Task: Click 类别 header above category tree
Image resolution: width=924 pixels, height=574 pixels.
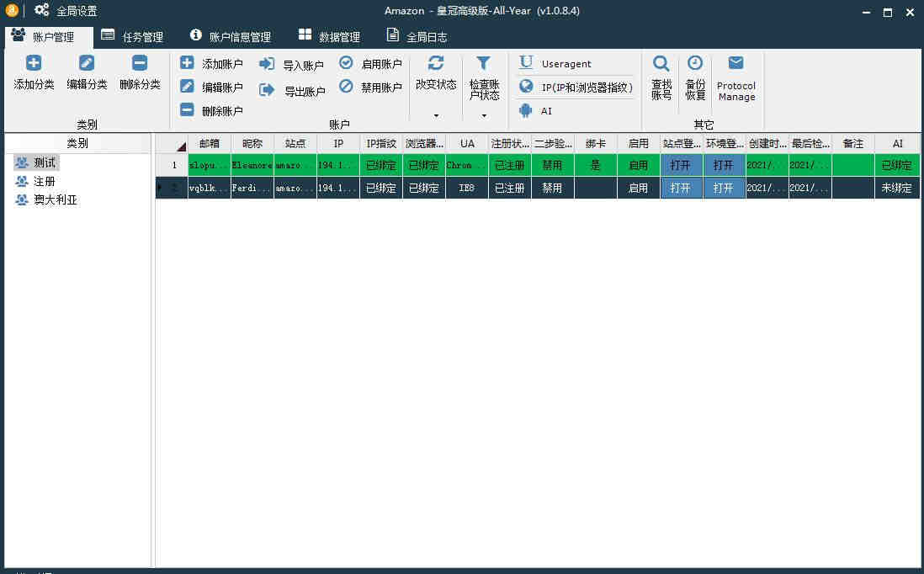Action: pyautogui.click(x=77, y=143)
